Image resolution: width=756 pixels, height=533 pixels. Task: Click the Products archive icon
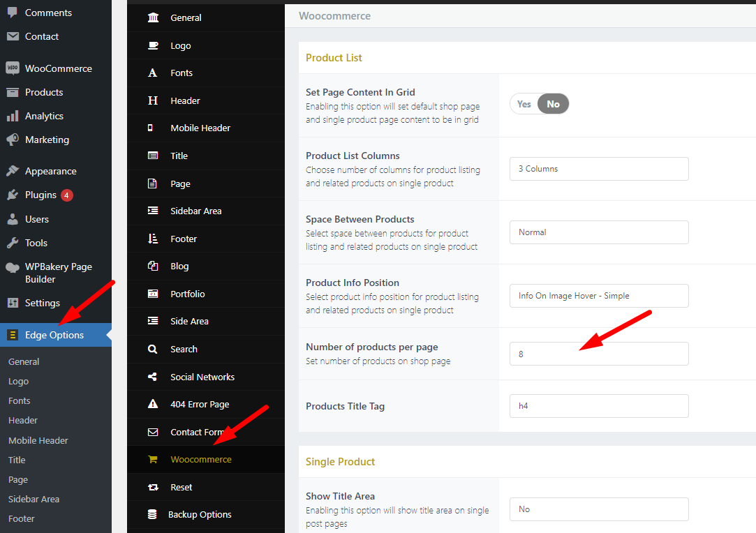pos(13,92)
